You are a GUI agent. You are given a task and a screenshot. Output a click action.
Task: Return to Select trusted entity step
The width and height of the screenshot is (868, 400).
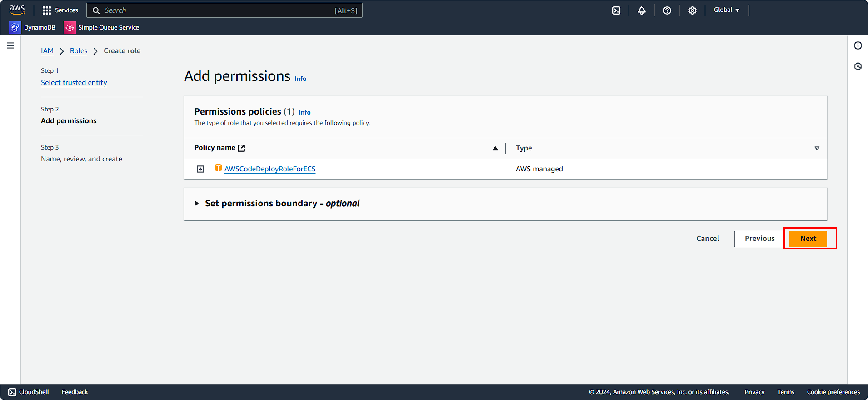click(x=74, y=82)
